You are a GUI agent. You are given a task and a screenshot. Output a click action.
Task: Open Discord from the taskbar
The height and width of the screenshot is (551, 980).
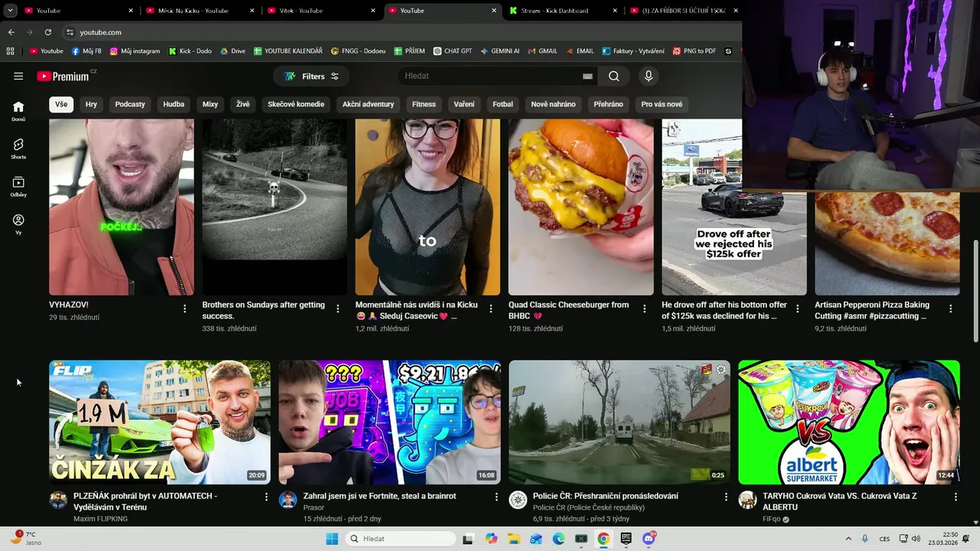tap(649, 539)
